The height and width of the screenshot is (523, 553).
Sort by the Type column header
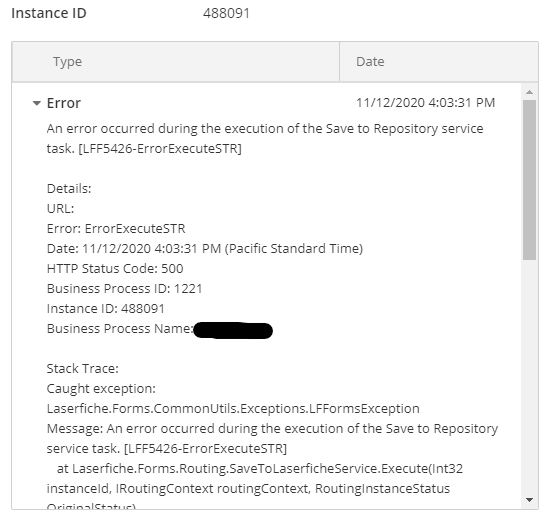67,62
